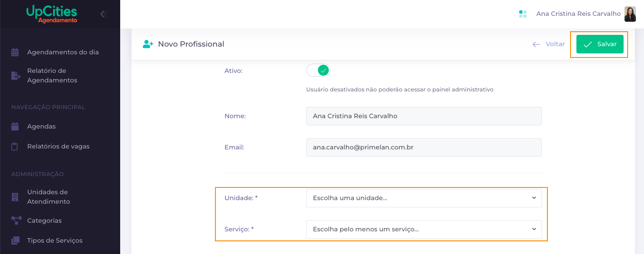The width and height of the screenshot is (644, 254).
Task: Click the calendar icon for Agendamentos do dia
Action: tap(15, 52)
